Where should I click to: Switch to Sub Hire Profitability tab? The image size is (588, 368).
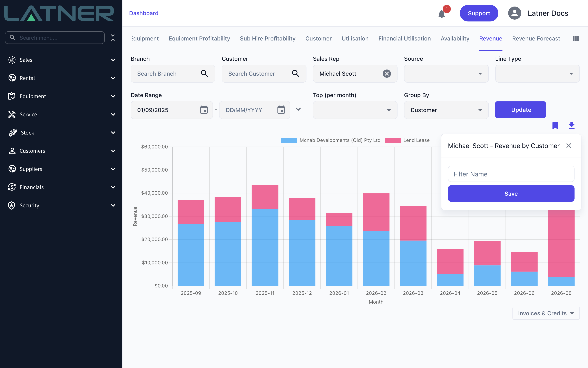click(x=267, y=38)
